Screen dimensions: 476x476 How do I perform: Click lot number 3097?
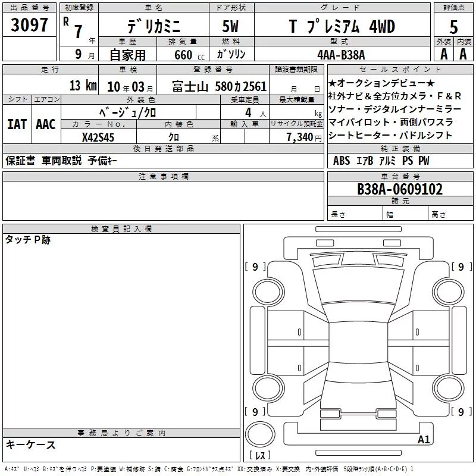click(x=29, y=25)
